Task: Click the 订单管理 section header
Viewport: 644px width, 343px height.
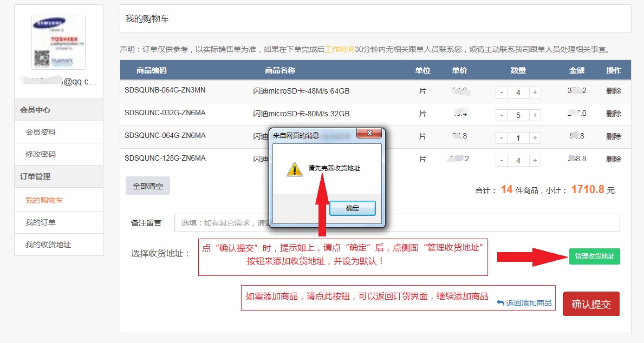Action: coord(58,176)
